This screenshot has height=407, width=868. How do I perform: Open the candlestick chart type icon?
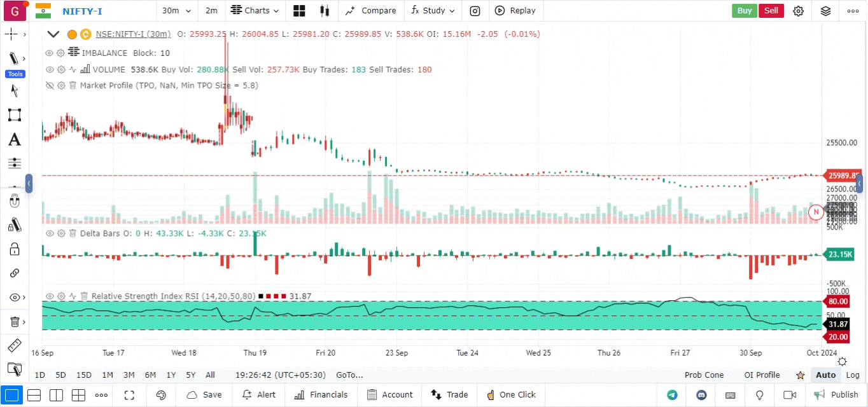pyautogui.click(x=325, y=11)
